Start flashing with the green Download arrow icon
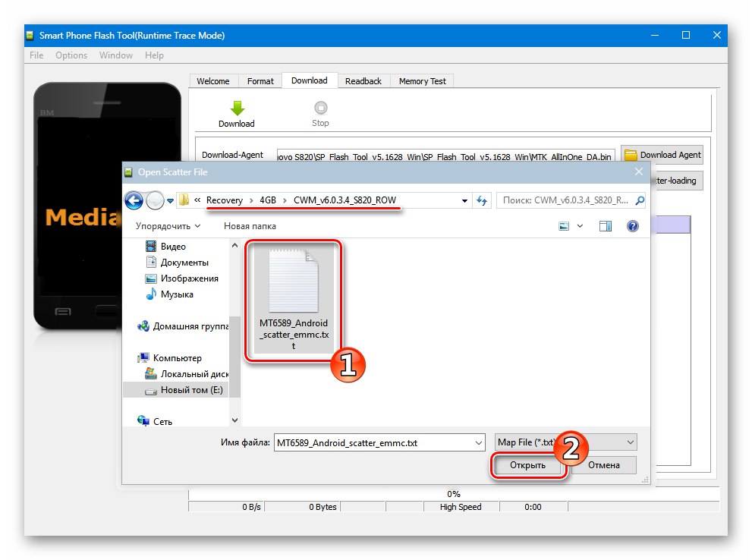This screenshot has width=752, height=560. click(x=237, y=108)
